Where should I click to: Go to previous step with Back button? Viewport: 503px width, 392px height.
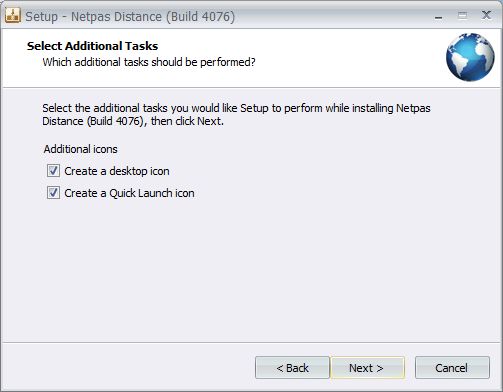pos(292,368)
